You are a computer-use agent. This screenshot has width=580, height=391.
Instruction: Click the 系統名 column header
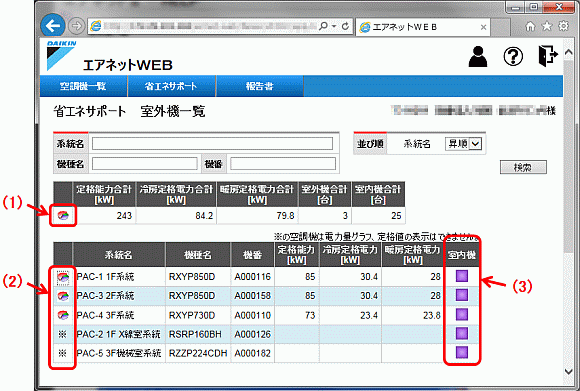[119, 255]
